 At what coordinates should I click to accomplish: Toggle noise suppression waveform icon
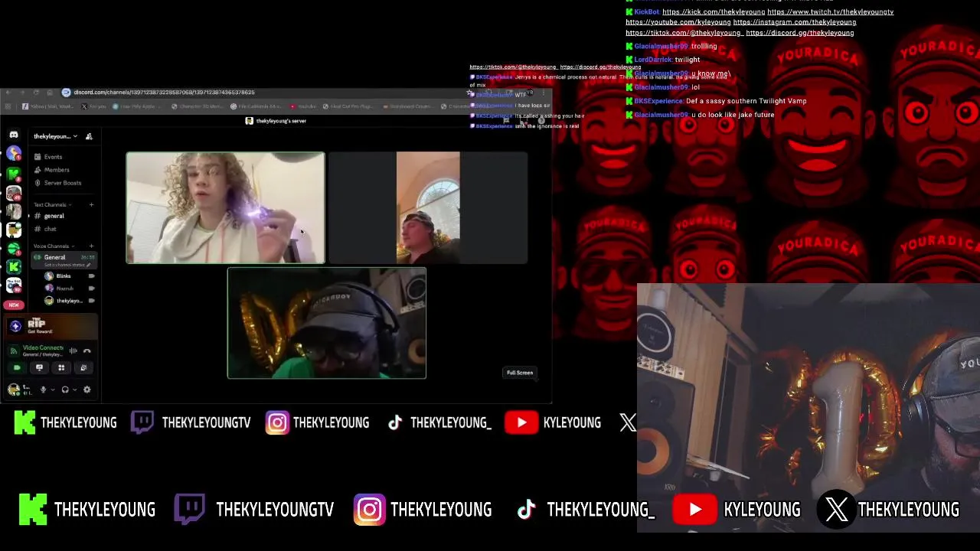coord(73,350)
